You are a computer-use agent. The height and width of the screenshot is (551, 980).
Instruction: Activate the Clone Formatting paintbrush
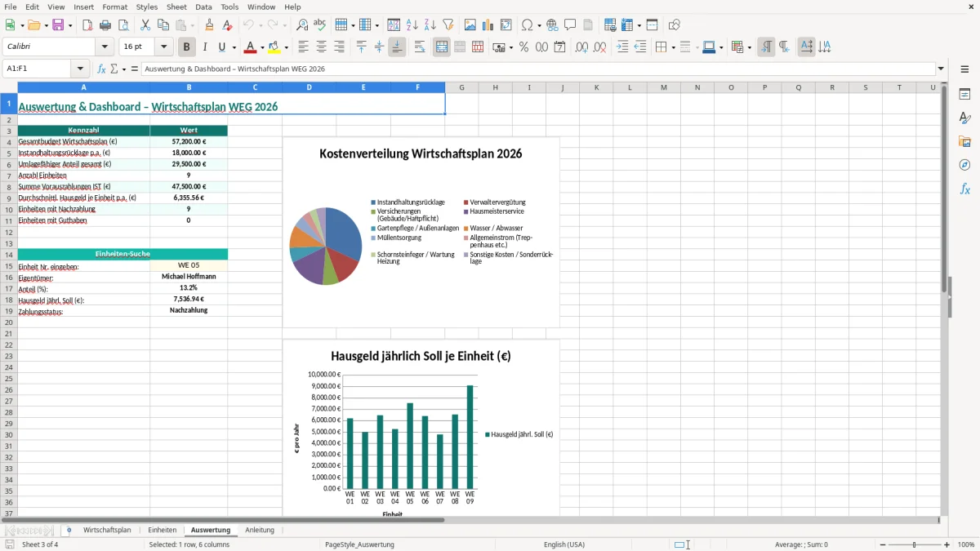pos(210,25)
